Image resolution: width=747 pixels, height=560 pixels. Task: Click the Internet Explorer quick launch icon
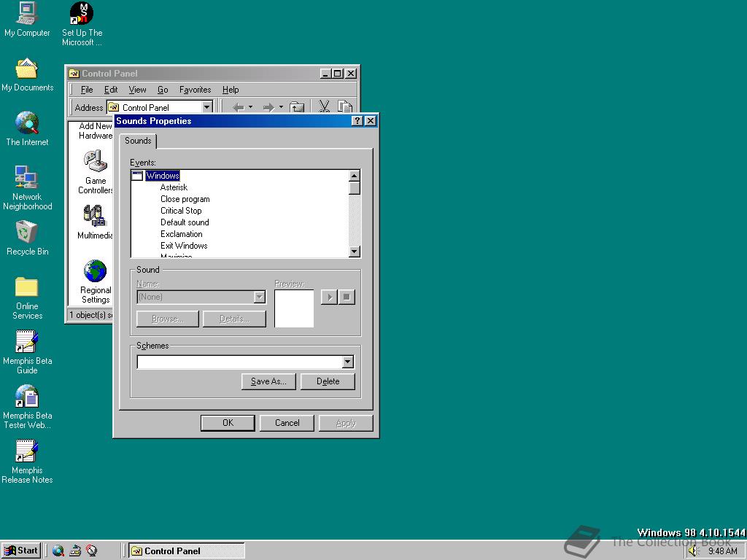tap(58, 551)
